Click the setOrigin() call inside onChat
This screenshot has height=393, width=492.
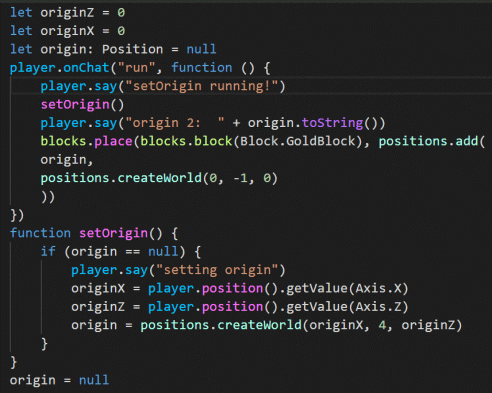pyautogui.click(x=82, y=104)
